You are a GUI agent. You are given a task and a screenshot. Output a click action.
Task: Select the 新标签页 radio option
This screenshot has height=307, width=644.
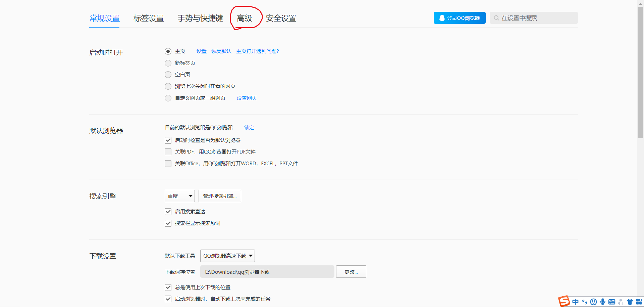(168, 63)
